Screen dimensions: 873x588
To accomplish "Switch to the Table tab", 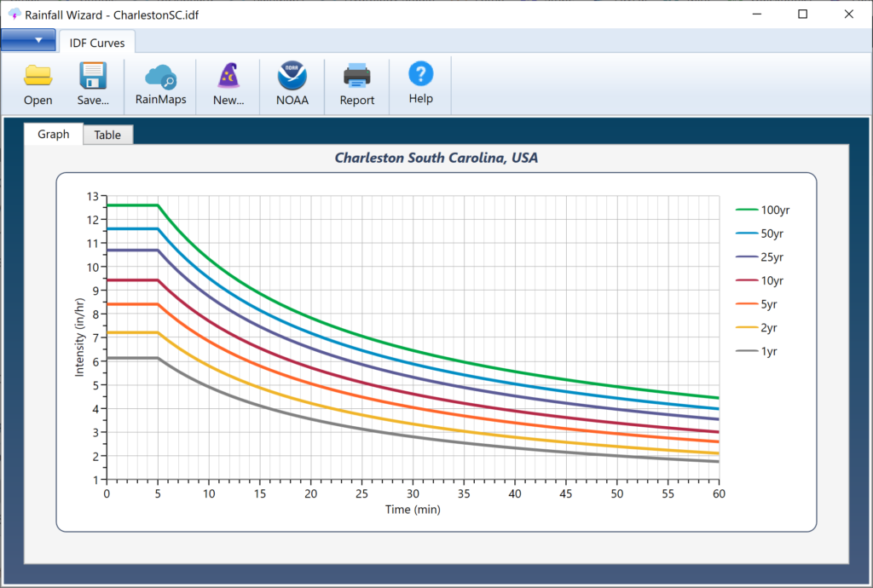I will click(x=107, y=135).
